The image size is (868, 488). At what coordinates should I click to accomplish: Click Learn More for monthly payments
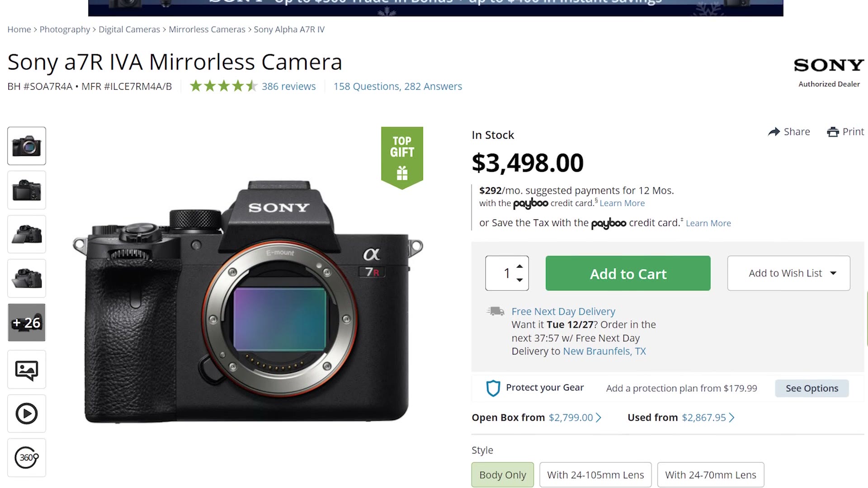(x=622, y=203)
